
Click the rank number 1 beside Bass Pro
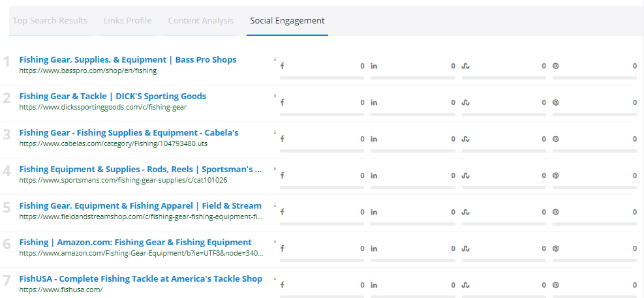(7, 62)
